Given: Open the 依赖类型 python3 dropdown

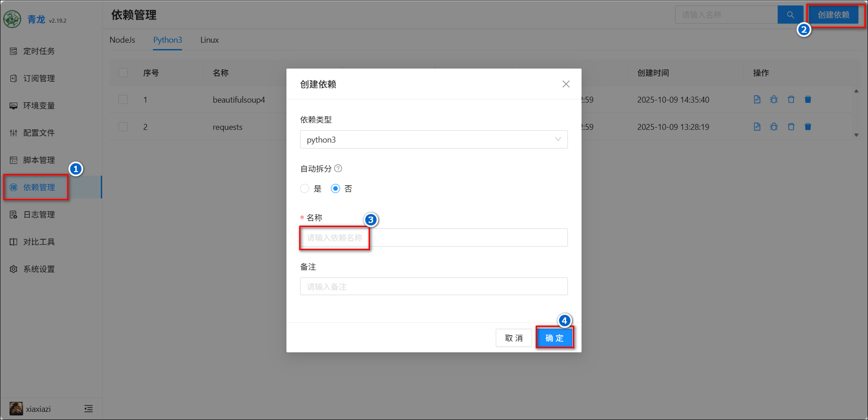Looking at the screenshot, I should [434, 139].
